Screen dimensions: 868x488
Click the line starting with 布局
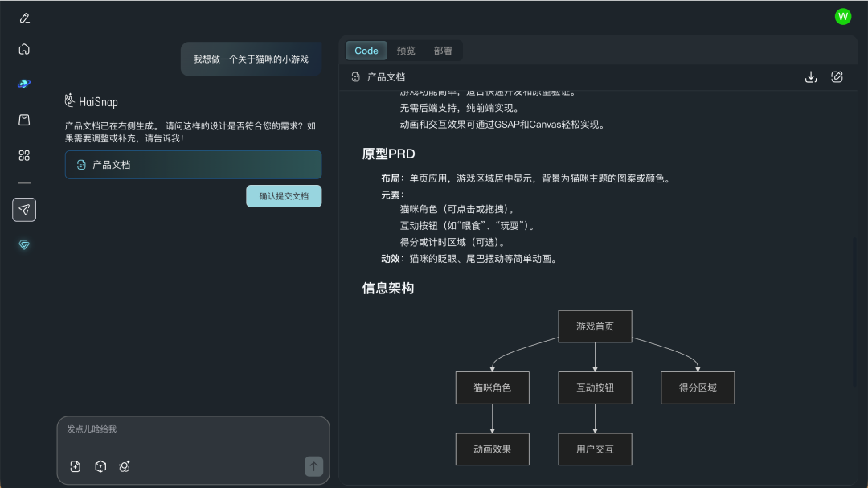tap(527, 178)
